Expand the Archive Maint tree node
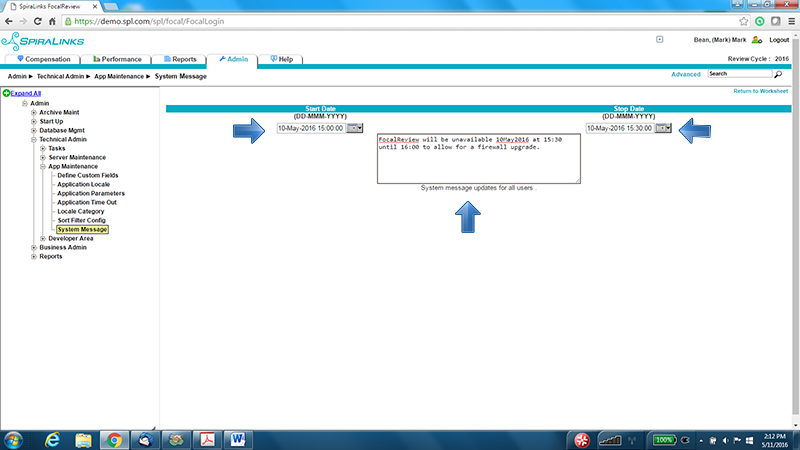This screenshot has height=450, width=800. click(34, 112)
